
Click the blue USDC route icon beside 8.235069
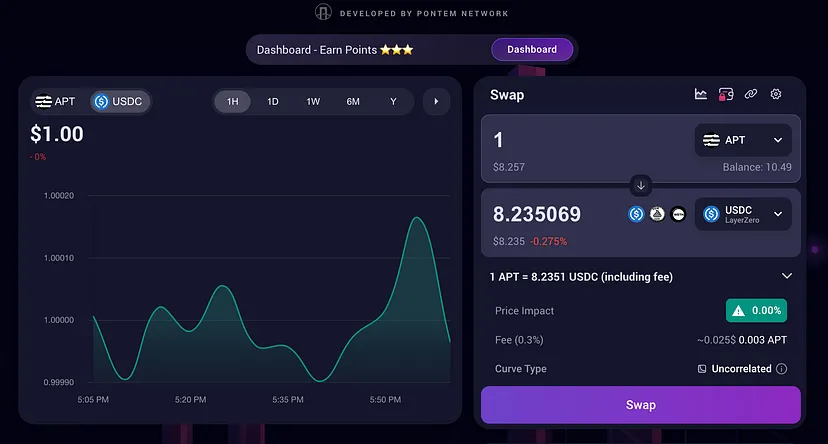tap(636, 214)
